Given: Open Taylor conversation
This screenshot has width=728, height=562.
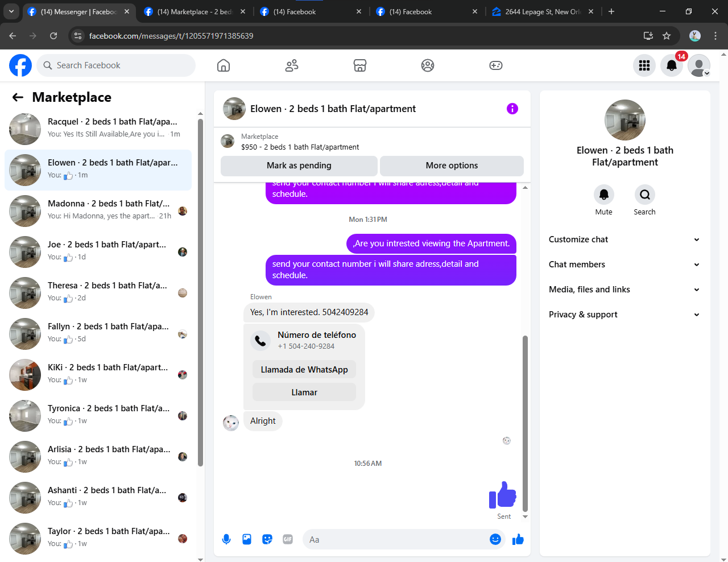Looking at the screenshot, I should 98,539.
